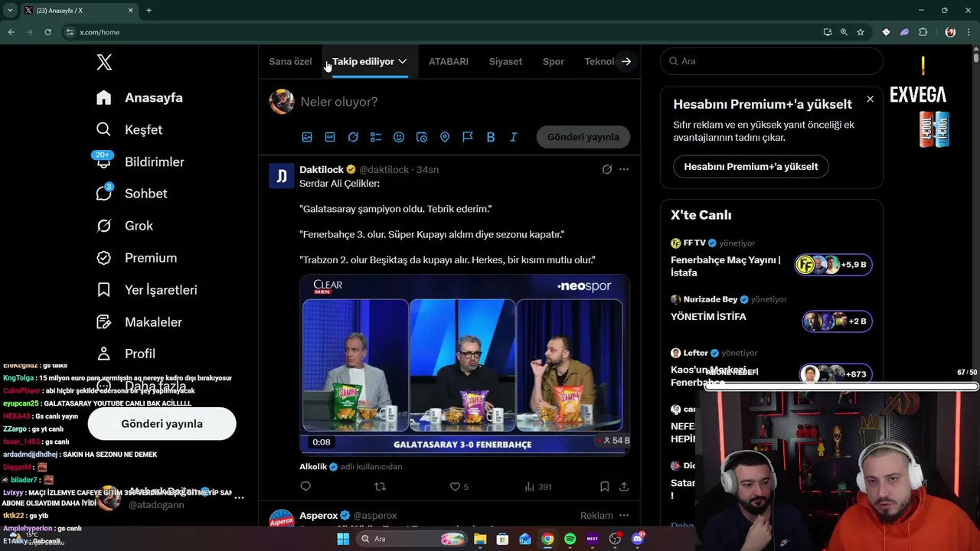This screenshot has width=980, height=551.
Task: Open more options on Asperox ad
Action: point(624,516)
